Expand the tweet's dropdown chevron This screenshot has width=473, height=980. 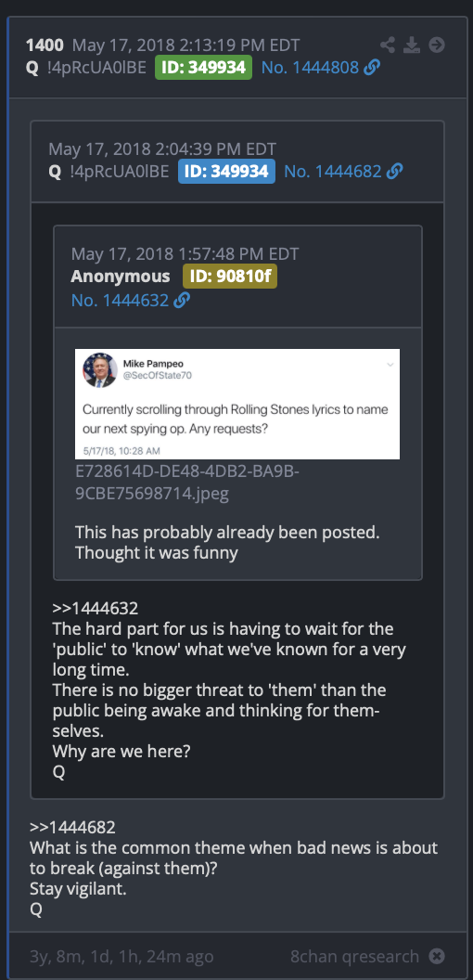coord(390,364)
